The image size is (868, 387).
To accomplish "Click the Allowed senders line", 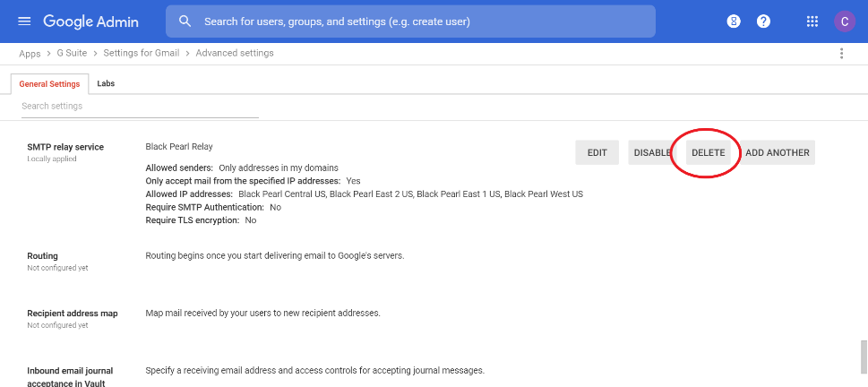I will pyautogui.click(x=242, y=168).
